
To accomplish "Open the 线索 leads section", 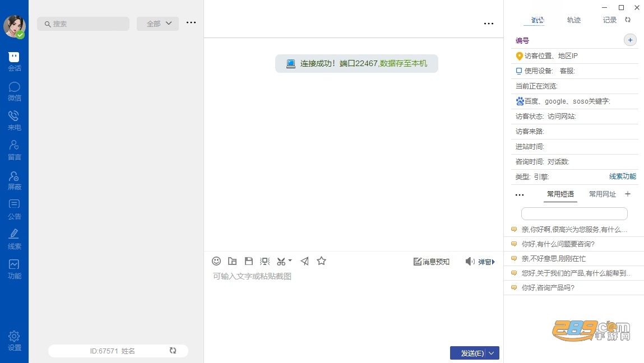I will [x=14, y=239].
